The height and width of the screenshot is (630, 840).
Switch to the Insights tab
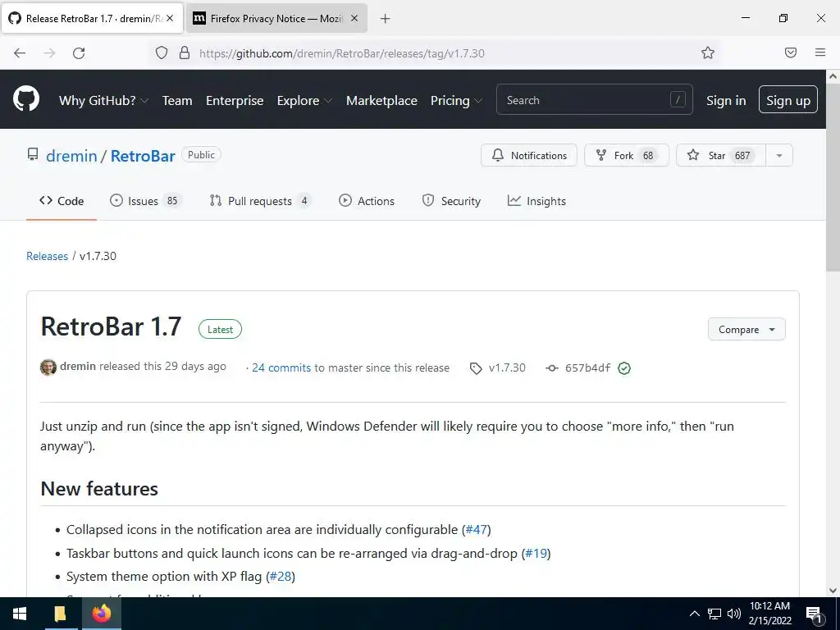(x=536, y=201)
